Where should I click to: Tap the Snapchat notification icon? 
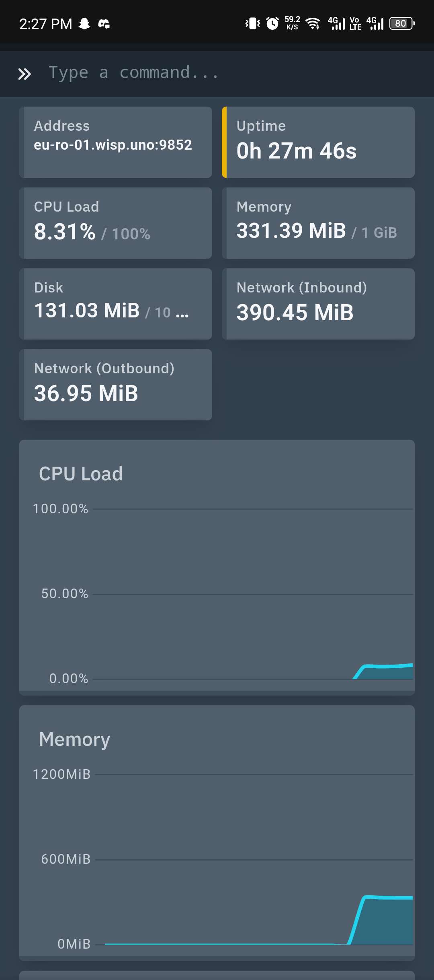pyautogui.click(x=84, y=24)
